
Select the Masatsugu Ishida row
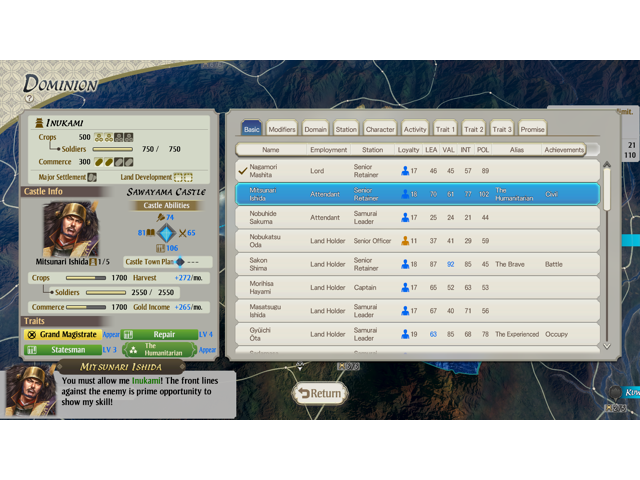[418, 311]
